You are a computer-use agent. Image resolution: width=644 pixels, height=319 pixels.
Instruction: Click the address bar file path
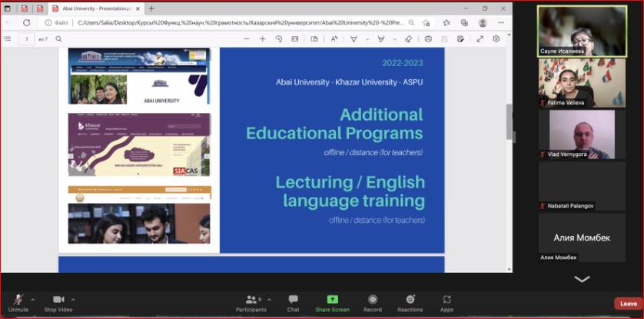(x=241, y=23)
